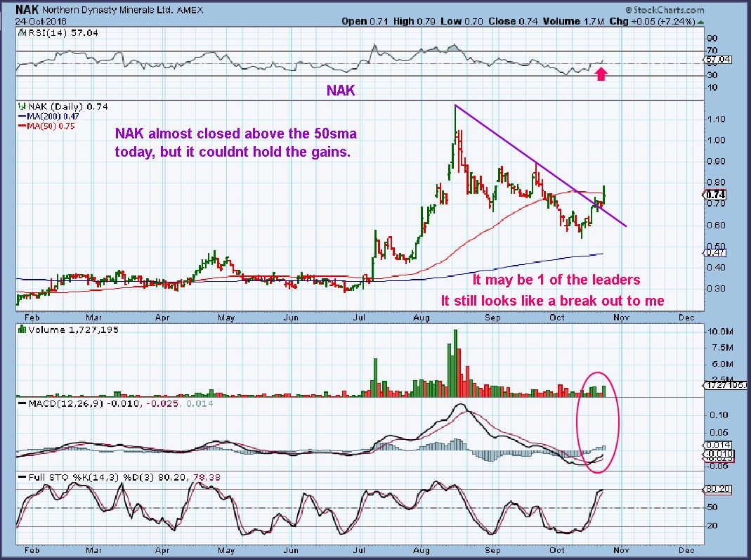Click the MA(50) 0.75 legend label
The width and height of the screenshot is (751, 560).
point(51,126)
